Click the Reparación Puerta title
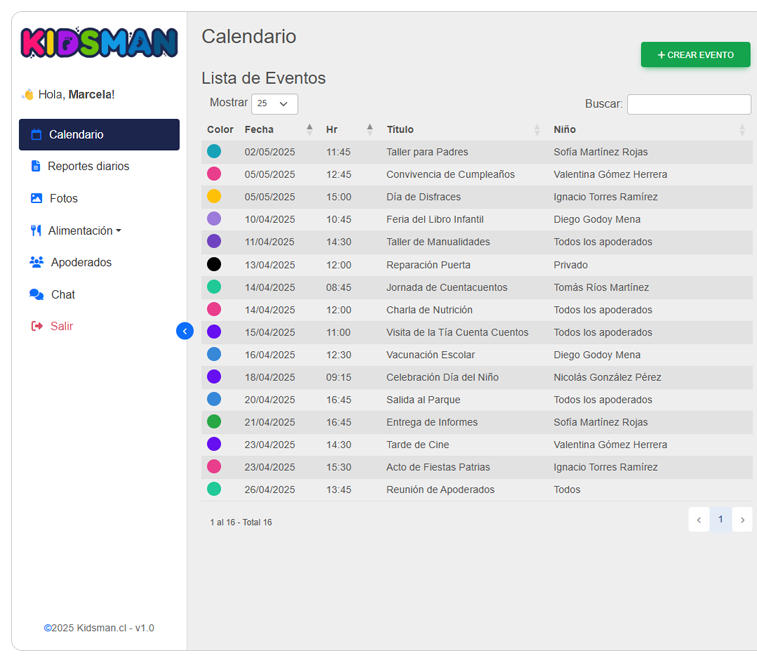757x661 pixels. click(x=428, y=265)
